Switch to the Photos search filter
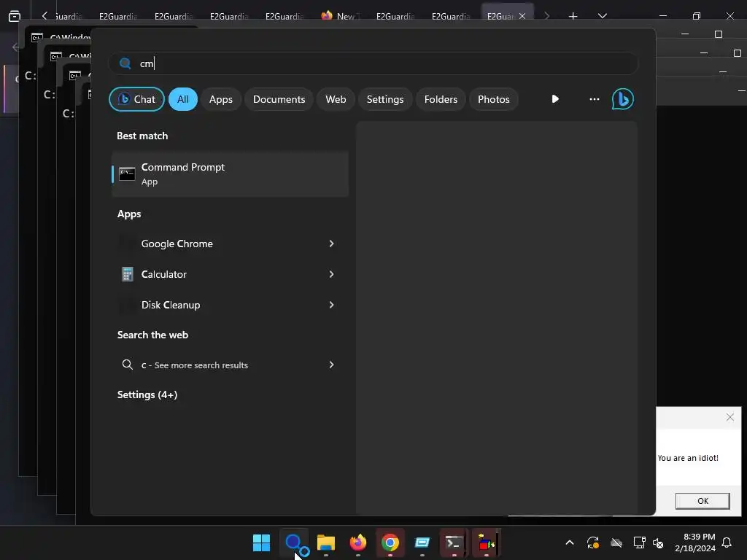Screen dimensions: 747x560 494,99
